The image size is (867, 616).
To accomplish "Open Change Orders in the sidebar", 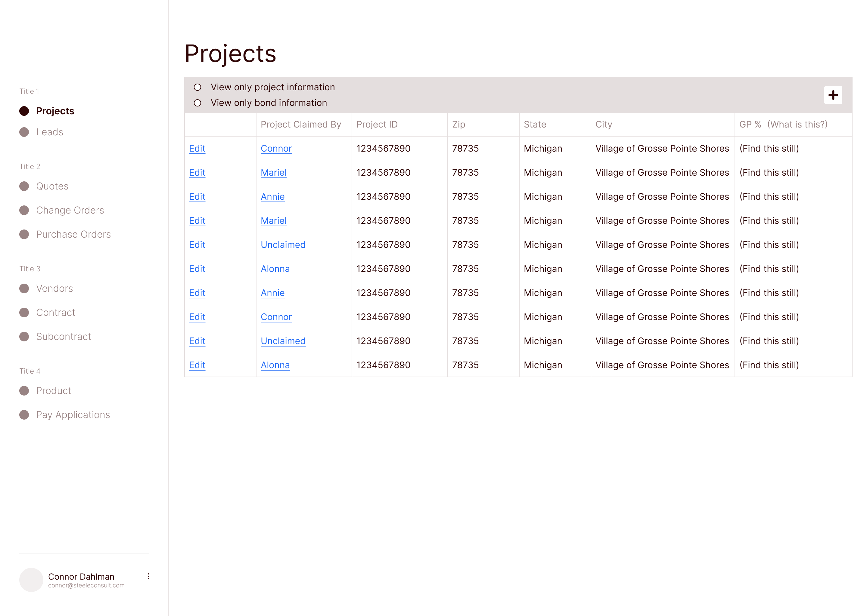I will pos(70,210).
